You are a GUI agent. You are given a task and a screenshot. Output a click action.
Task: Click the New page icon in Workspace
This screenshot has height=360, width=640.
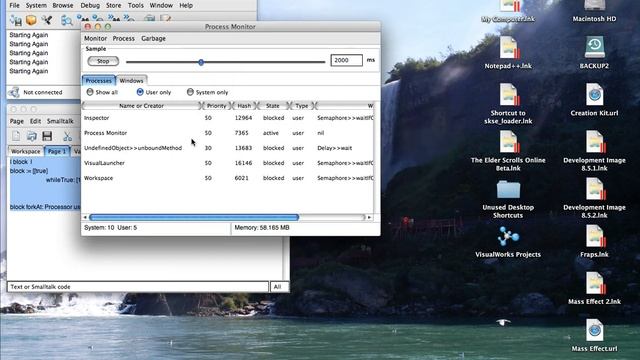(16, 136)
